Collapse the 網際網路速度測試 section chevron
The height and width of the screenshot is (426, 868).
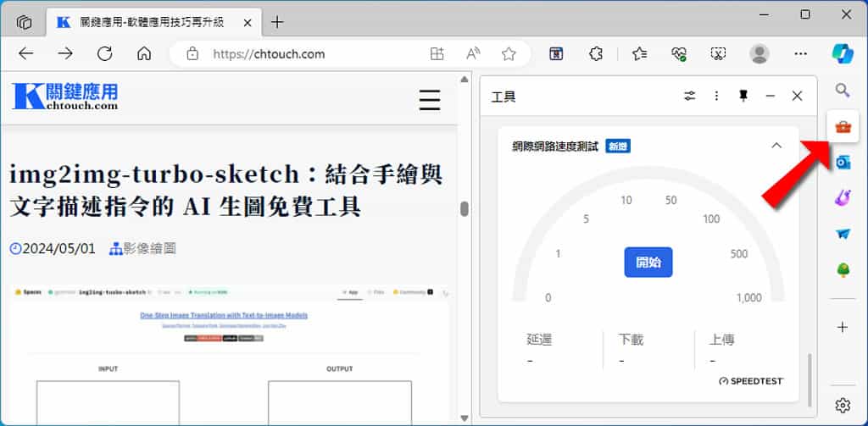pos(776,146)
